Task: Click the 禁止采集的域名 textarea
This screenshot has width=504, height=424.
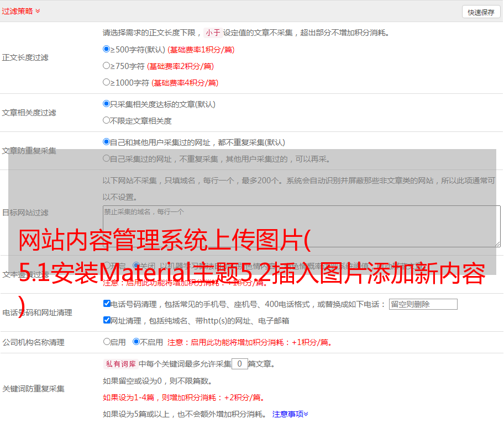Action: point(302,226)
